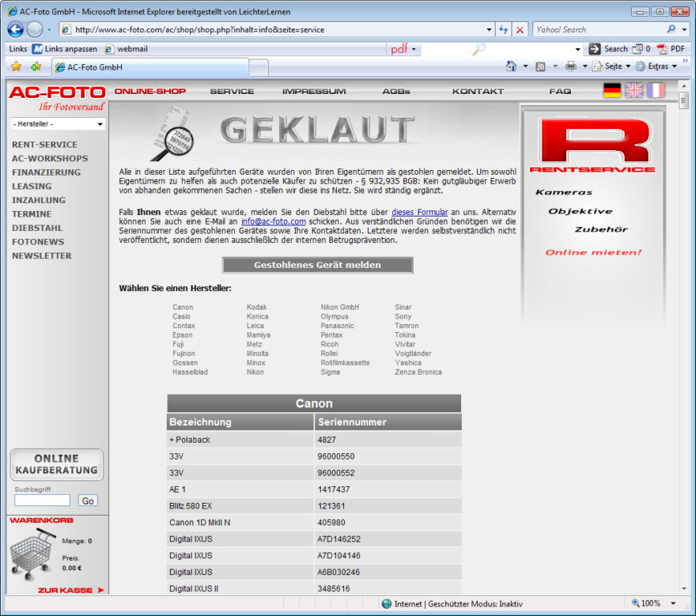Select manufacturer Hasselblad from list
Image resolution: width=696 pixels, height=616 pixels.
[x=190, y=372]
